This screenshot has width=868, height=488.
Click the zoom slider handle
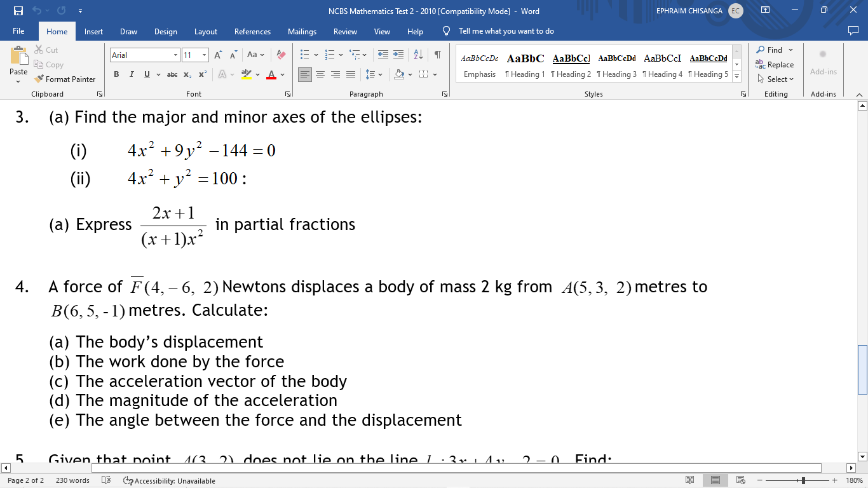coord(803,480)
